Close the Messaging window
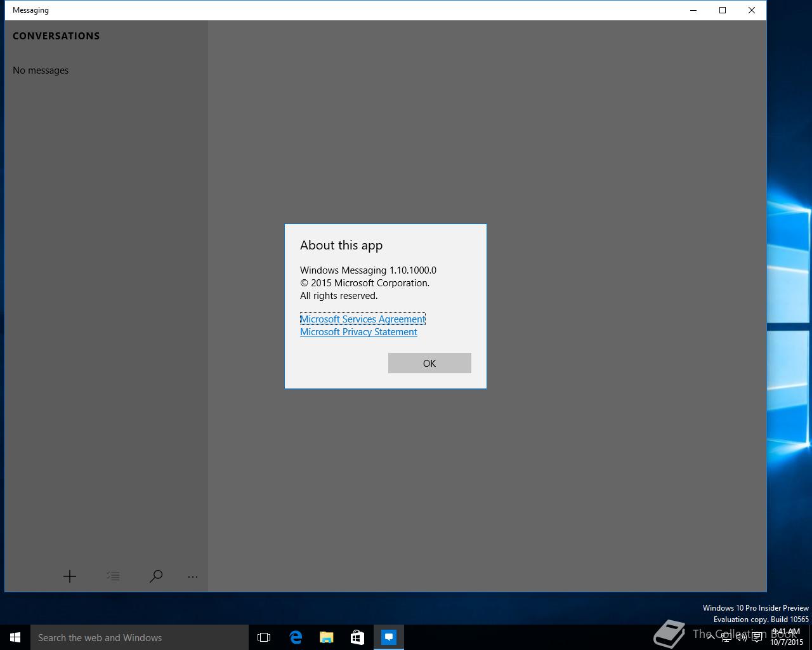This screenshot has height=650, width=812. pos(752,10)
